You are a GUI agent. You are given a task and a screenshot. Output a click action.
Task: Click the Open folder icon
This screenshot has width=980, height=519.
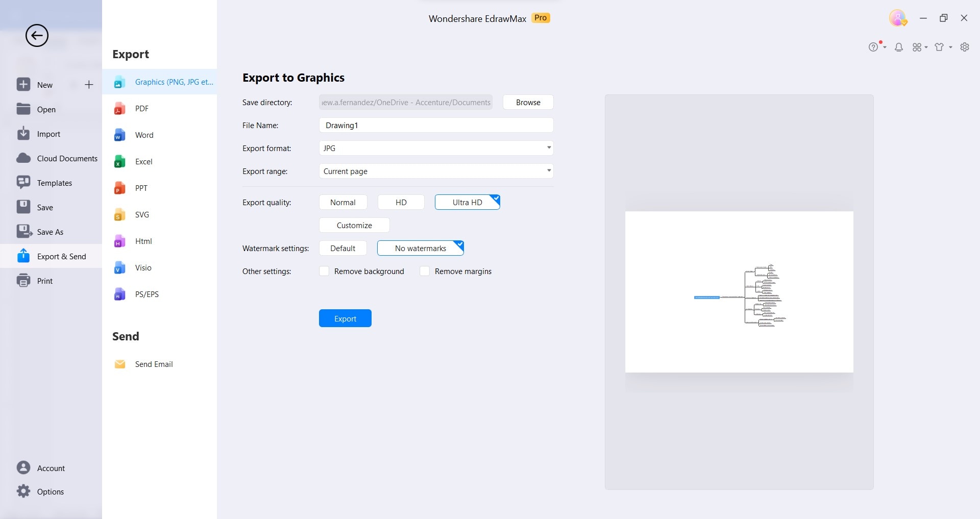[23, 109]
